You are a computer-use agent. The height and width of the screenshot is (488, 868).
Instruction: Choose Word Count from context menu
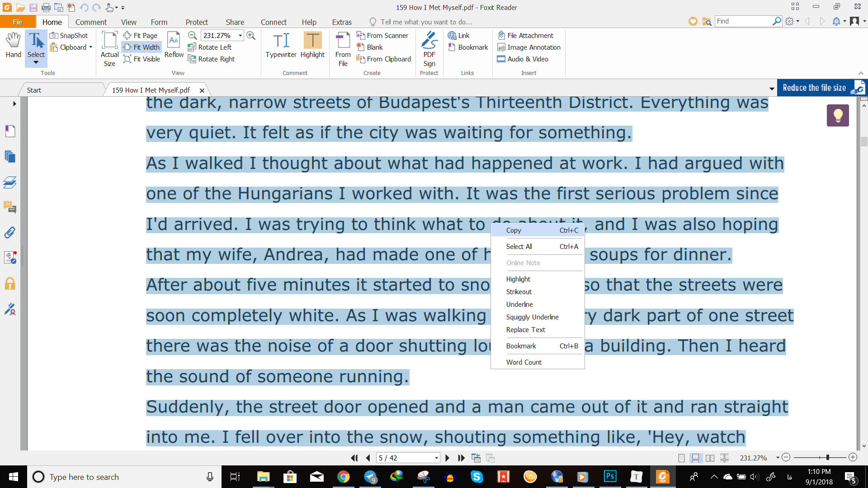click(x=538, y=362)
